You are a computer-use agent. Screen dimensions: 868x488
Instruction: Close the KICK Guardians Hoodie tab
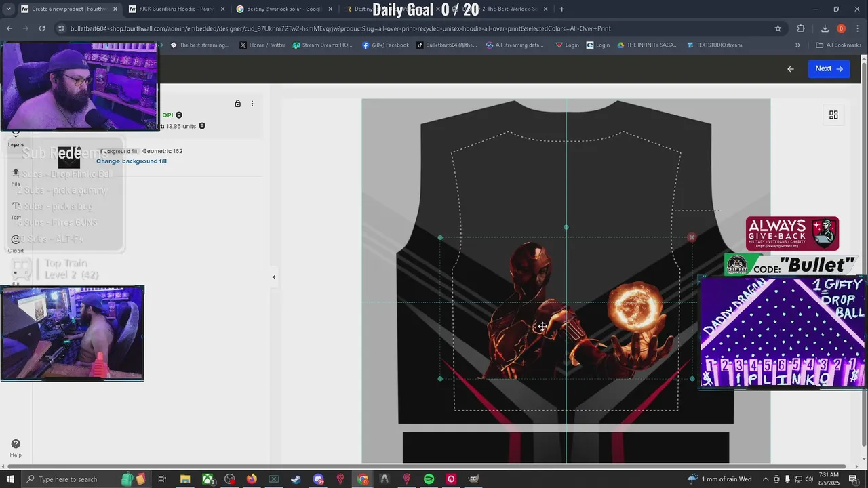click(x=222, y=9)
